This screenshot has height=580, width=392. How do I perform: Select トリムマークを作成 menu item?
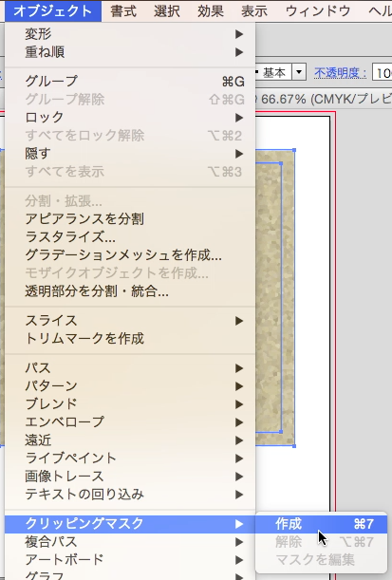pyautogui.click(x=130, y=339)
